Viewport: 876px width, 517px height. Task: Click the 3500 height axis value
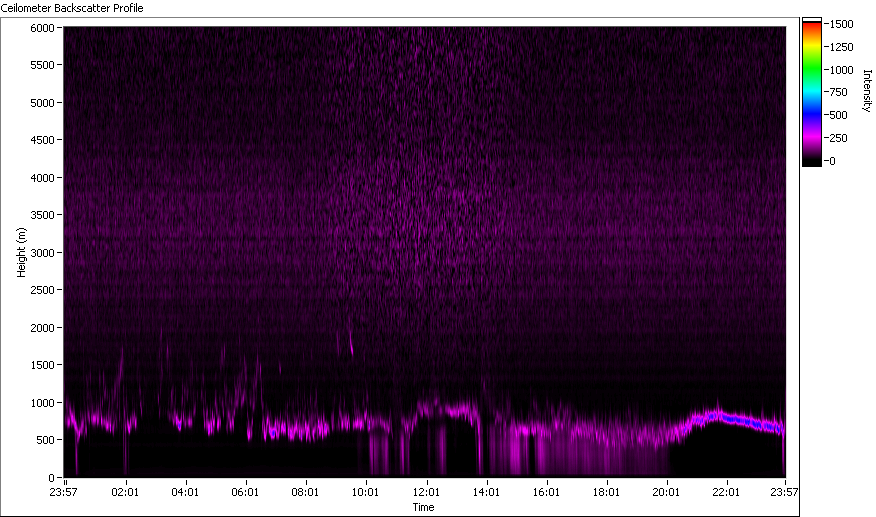click(x=42, y=215)
